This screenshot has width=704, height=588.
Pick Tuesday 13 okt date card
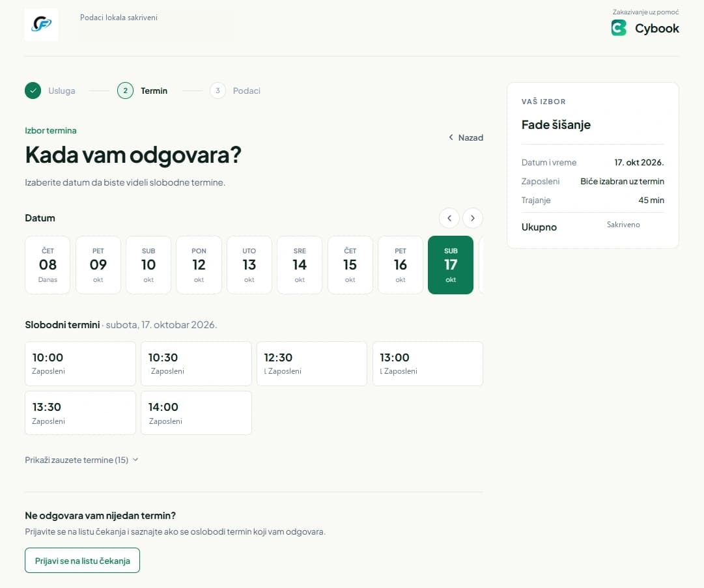[249, 265]
